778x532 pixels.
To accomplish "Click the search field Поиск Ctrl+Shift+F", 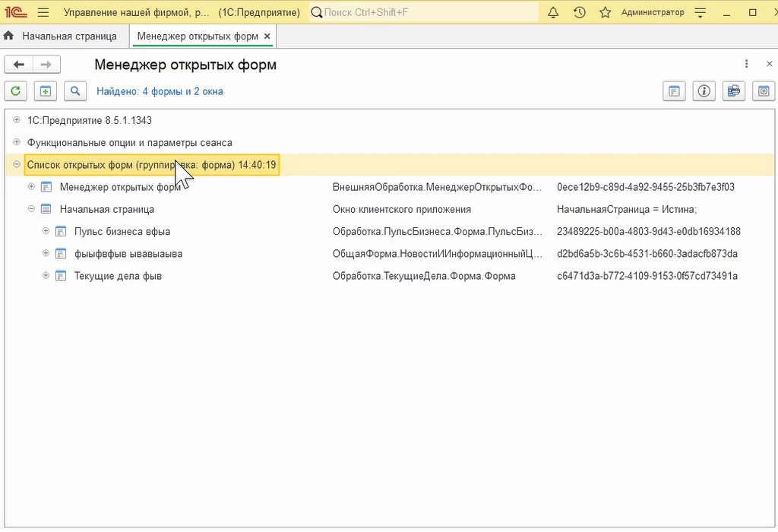I will tap(424, 12).
